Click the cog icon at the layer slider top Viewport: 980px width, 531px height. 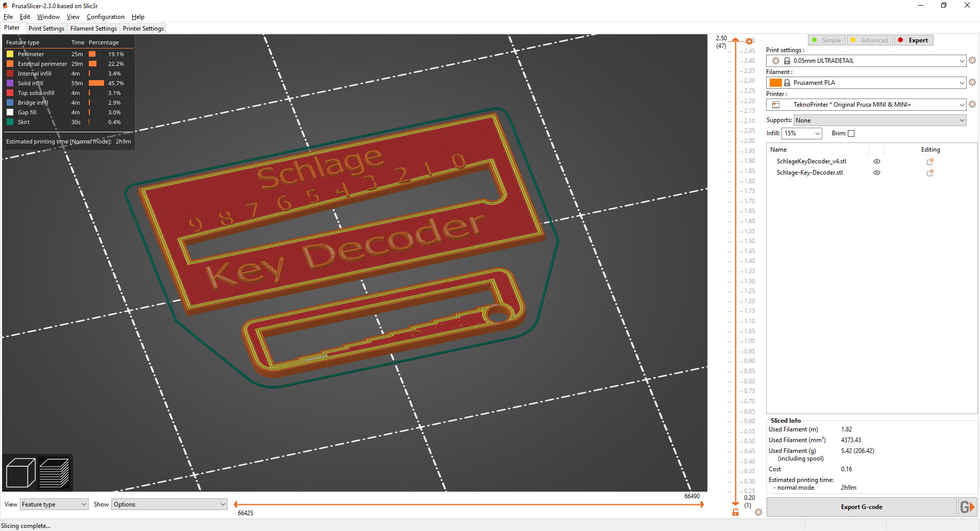click(749, 41)
